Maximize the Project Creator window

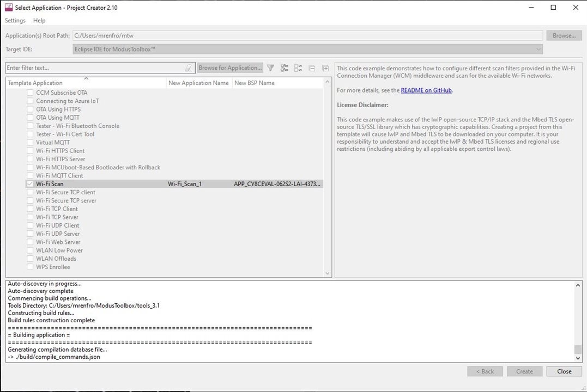(553, 8)
